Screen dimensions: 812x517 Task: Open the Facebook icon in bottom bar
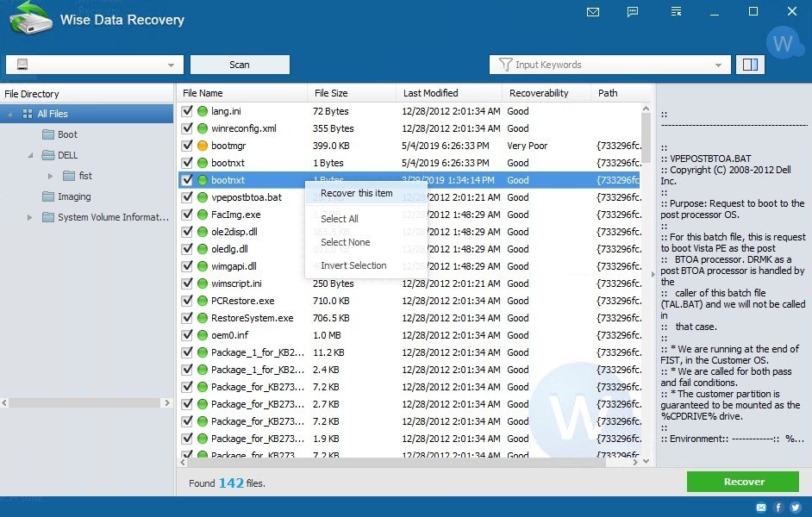pos(778,508)
